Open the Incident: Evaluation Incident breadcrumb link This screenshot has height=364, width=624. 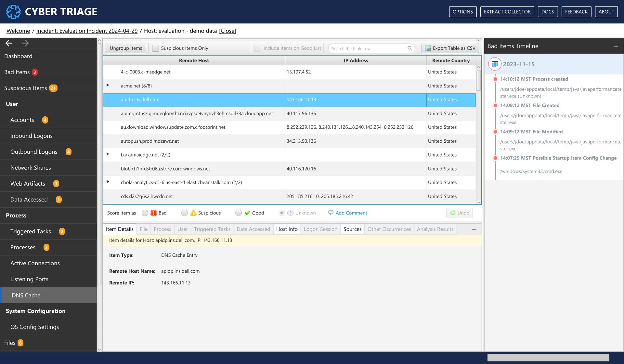coord(87,31)
